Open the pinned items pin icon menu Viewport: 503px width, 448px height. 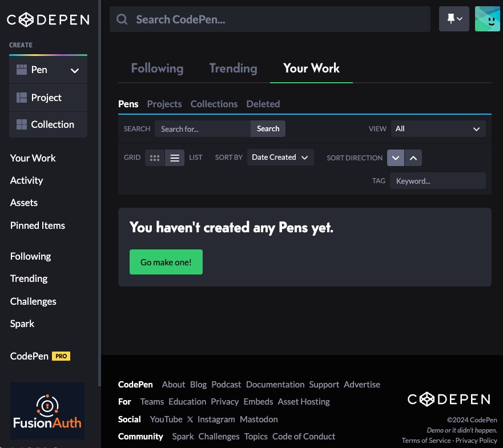pyautogui.click(x=454, y=19)
